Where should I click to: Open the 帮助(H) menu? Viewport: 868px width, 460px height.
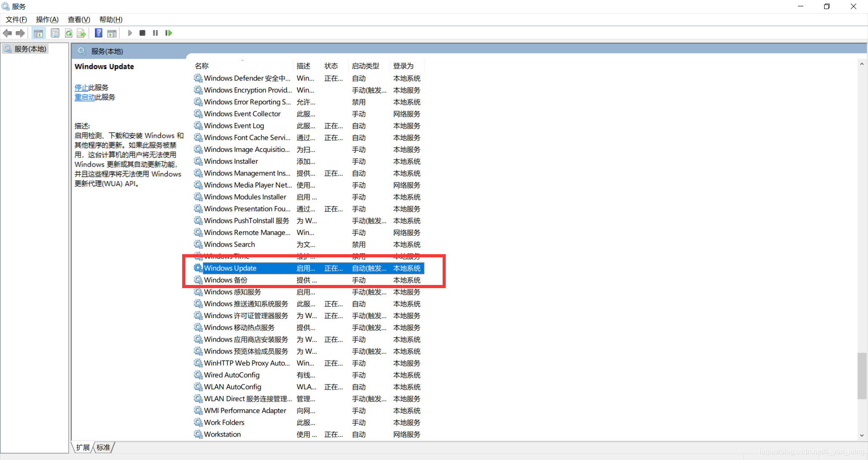(x=111, y=19)
